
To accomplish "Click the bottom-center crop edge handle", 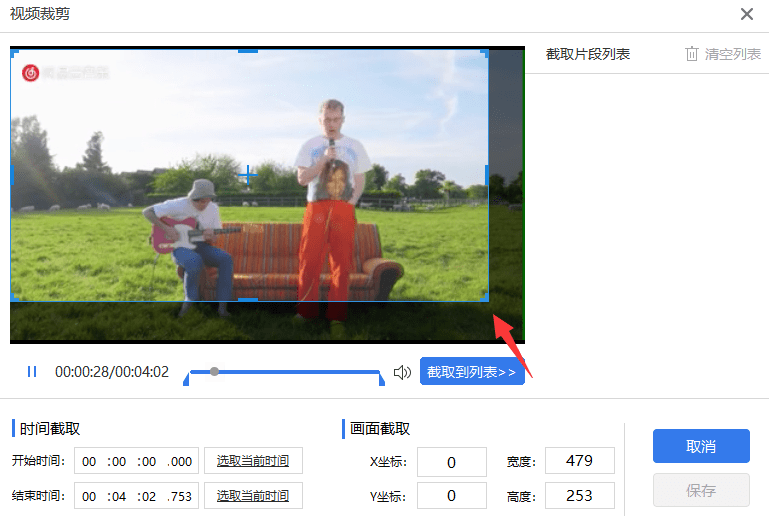I will pyautogui.click(x=248, y=299).
